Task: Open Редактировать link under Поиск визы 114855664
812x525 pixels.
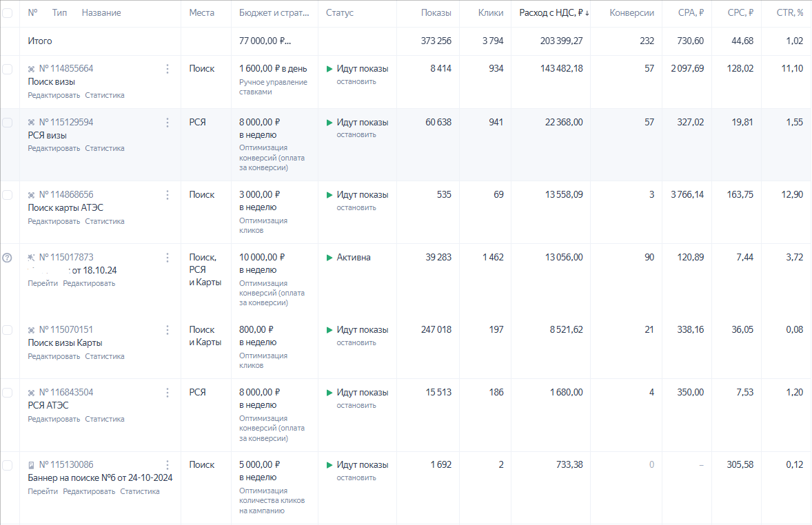Action: (54, 95)
